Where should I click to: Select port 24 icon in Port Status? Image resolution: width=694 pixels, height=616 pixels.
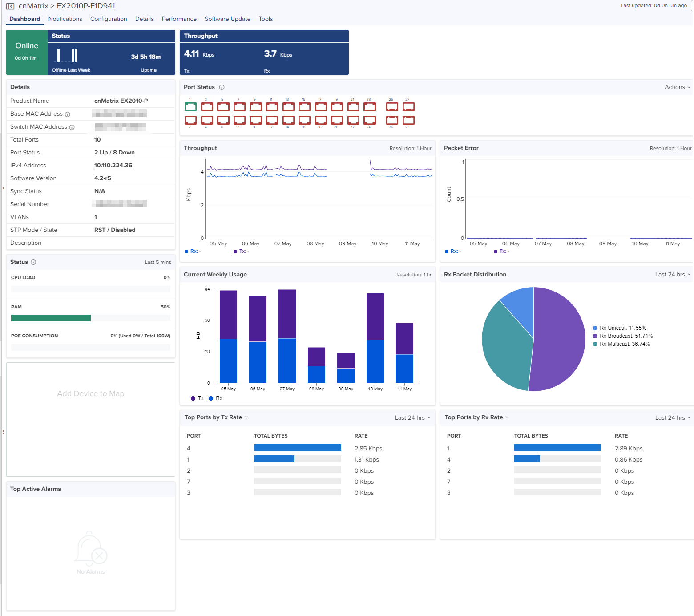coord(370,120)
